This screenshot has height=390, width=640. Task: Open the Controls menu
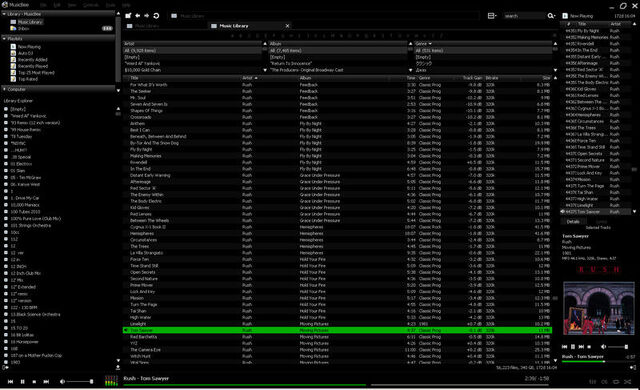point(91,5)
